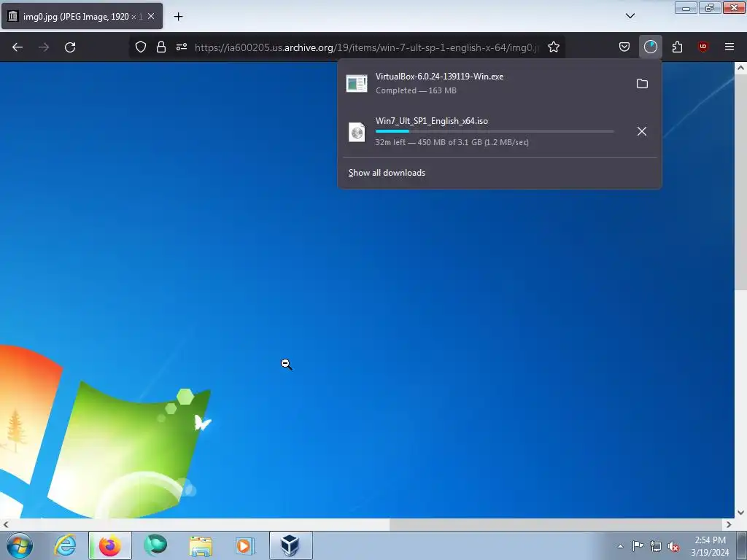The width and height of the screenshot is (747, 560).
Task: Switch to VirtualBox in taskbar
Action: 290,545
